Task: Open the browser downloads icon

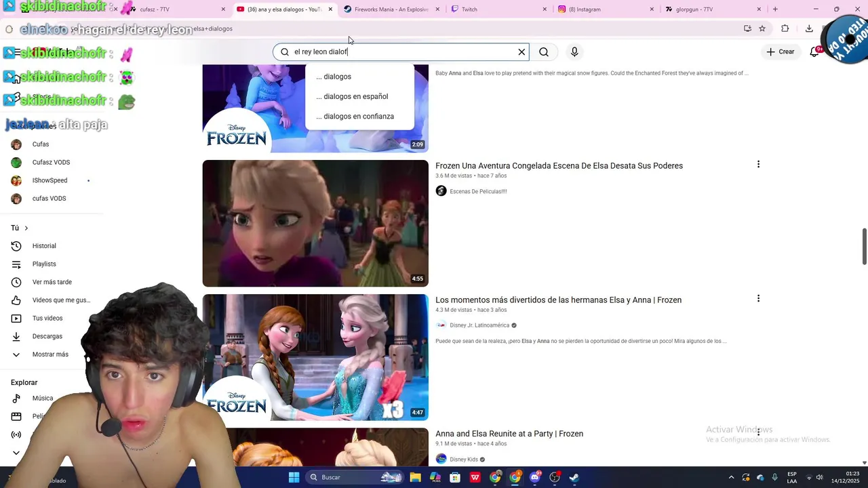Action: (x=809, y=28)
